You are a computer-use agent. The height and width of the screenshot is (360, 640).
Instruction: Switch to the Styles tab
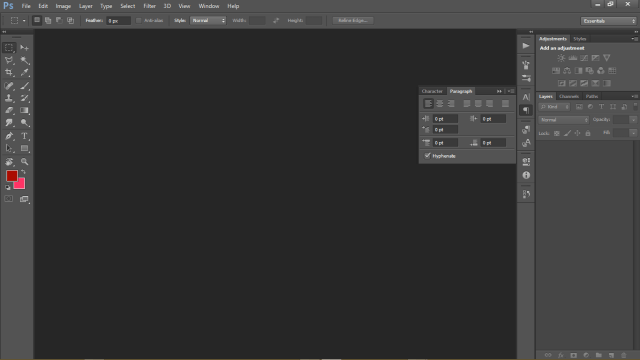[580, 39]
